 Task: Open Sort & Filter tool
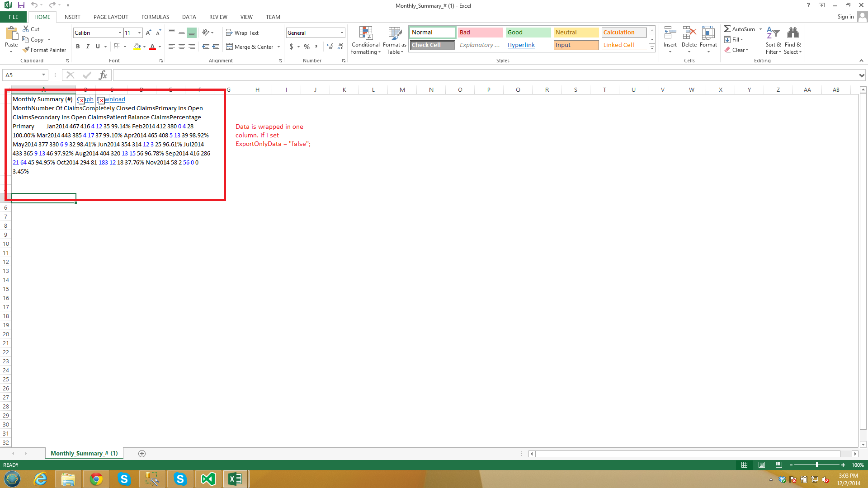click(773, 41)
